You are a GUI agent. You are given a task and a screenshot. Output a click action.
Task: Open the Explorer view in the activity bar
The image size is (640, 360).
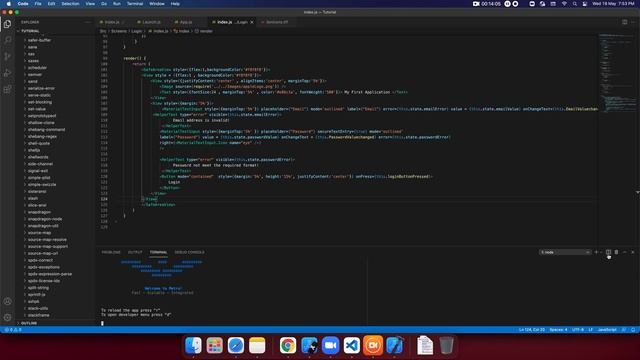[x=7, y=24]
